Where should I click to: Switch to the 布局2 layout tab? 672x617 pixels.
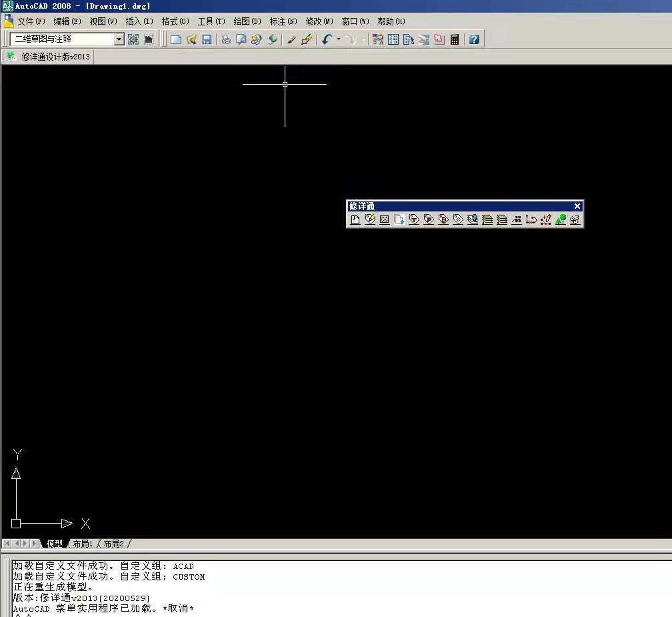click(x=113, y=544)
